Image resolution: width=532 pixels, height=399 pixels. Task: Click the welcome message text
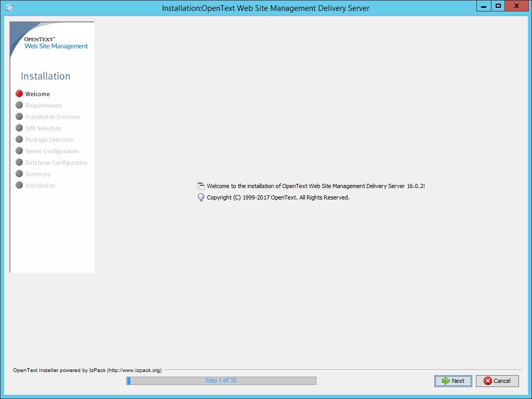pyautogui.click(x=316, y=186)
